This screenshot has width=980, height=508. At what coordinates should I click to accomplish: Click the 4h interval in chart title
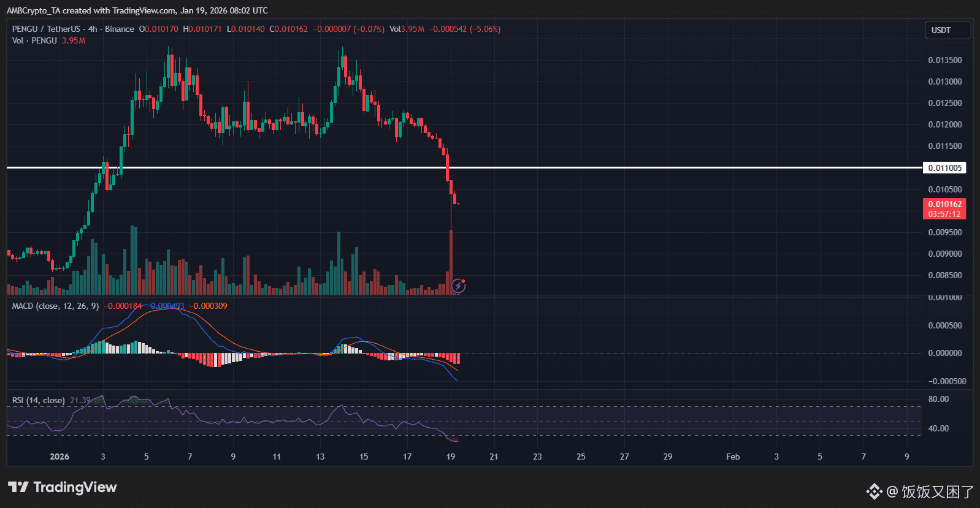(x=93, y=29)
